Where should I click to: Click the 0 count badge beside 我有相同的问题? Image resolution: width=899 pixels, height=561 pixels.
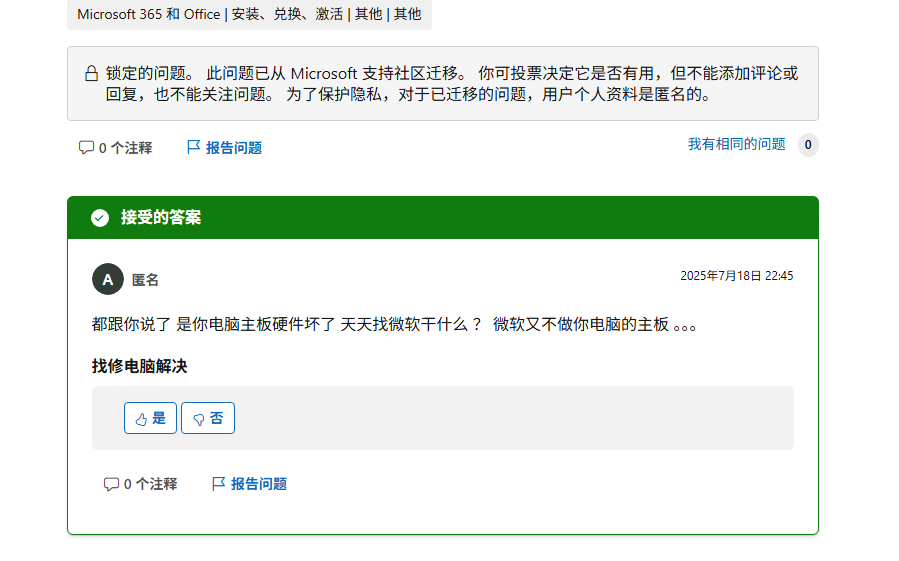pyautogui.click(x=808, y=145)
